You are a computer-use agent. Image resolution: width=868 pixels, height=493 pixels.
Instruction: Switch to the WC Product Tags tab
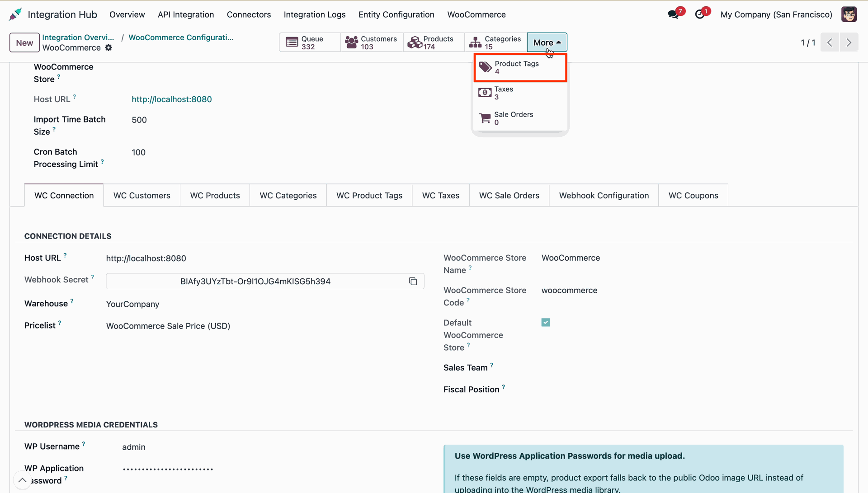coord(369,196)
